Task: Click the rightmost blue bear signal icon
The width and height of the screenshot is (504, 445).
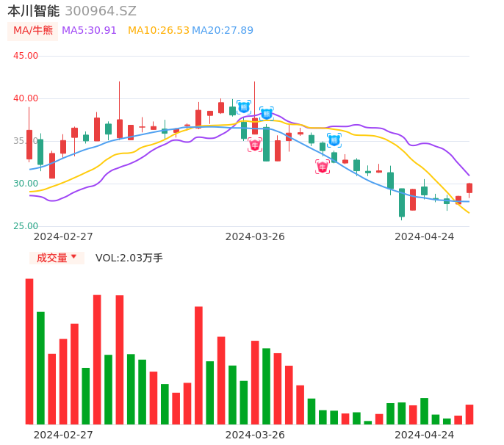Action: pos(334,140)
